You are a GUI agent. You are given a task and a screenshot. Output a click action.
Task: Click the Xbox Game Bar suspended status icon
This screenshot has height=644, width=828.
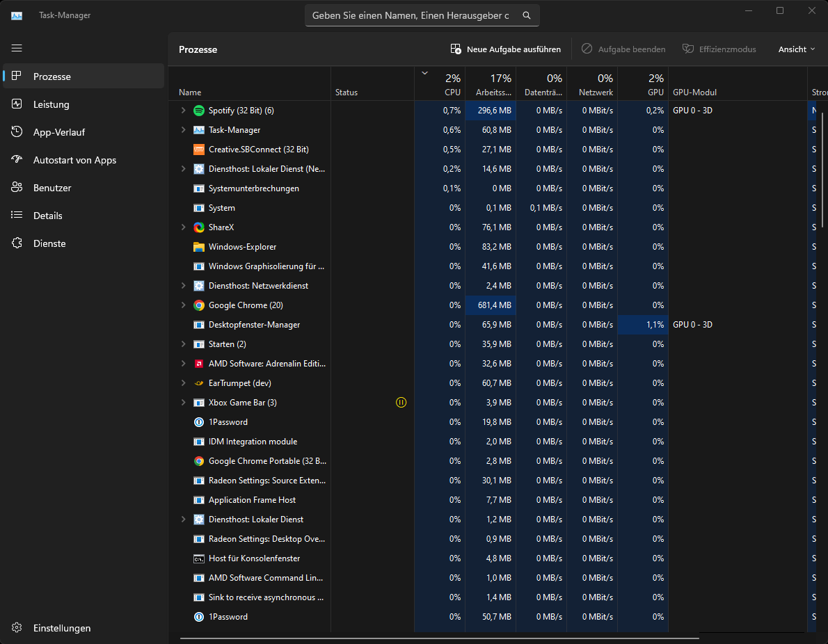(x=401, y=403)
